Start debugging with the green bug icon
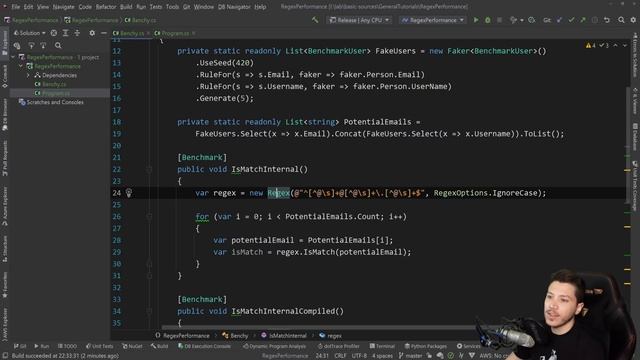 click(487, 20)
